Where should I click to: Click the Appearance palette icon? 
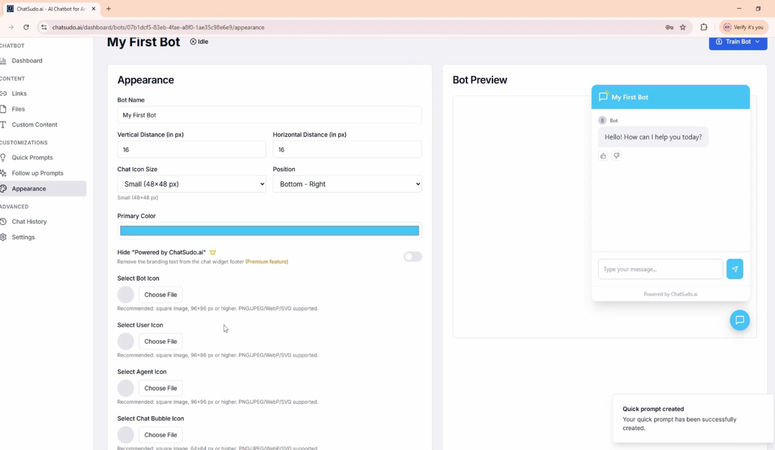coord(3,189)
